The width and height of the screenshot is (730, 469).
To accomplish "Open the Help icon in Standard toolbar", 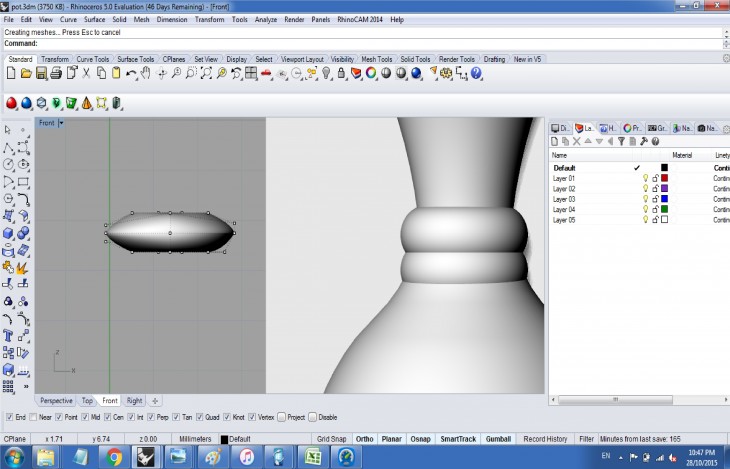I will point(476,73).
